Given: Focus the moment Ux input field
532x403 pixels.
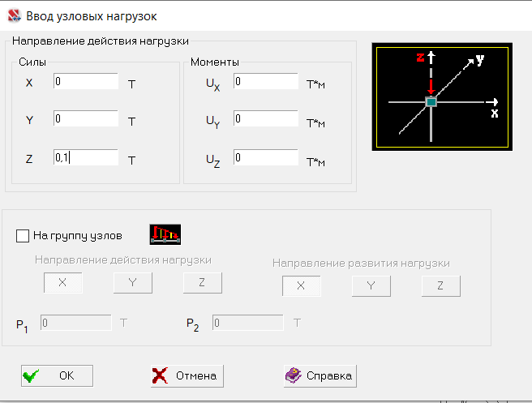Looking at the screenshot, I should point(266,81).
